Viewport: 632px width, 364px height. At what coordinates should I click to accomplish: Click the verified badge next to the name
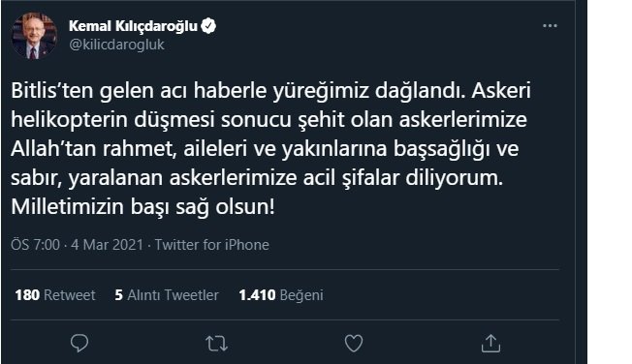pyautogui.click(x=208, y=26)
